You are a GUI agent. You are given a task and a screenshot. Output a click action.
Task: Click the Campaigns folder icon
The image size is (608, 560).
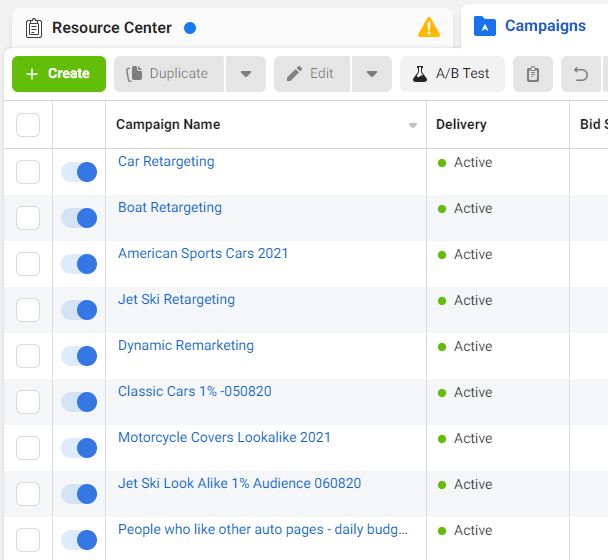(x=484, y=26)
